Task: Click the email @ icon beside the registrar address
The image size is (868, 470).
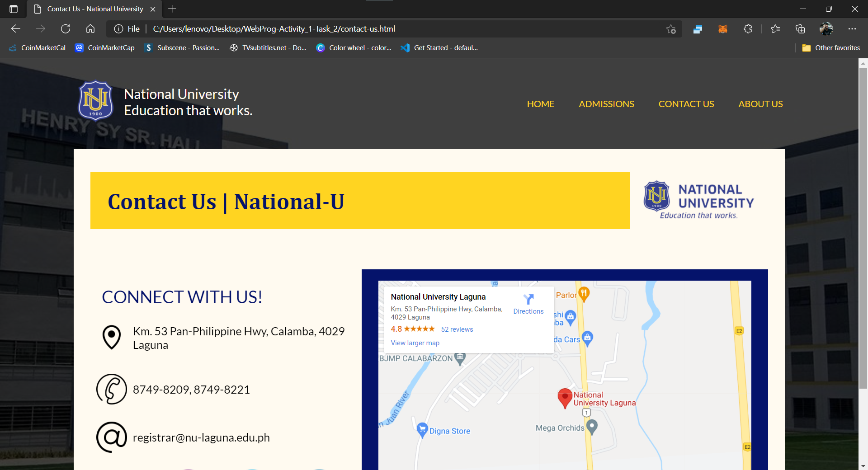Action: click(x=111, y=437)
